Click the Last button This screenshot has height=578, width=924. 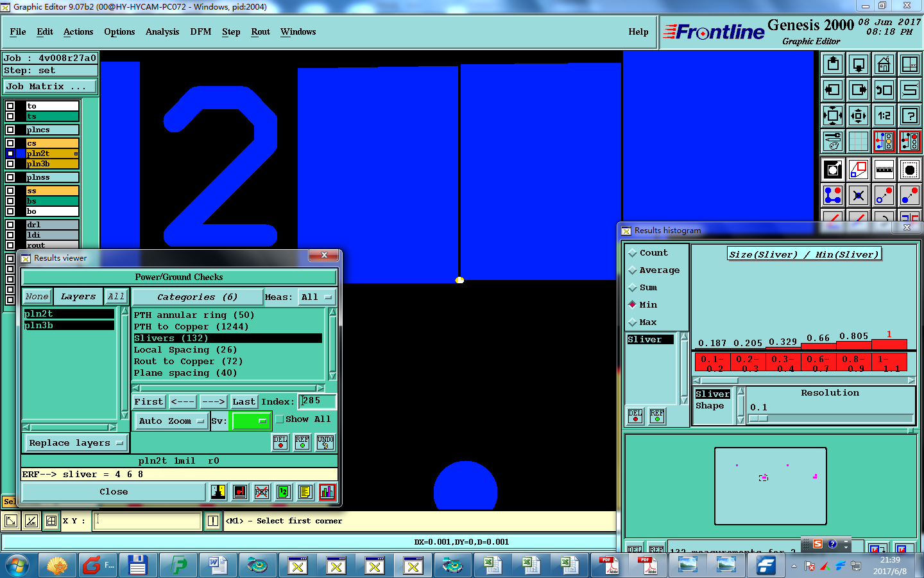pos(244,401)
